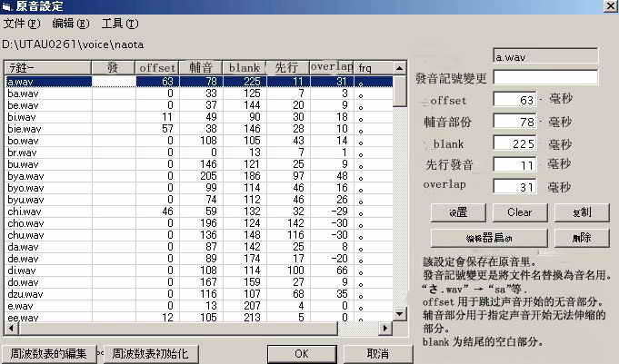Click the overlap column header

(x=331, y=68)
